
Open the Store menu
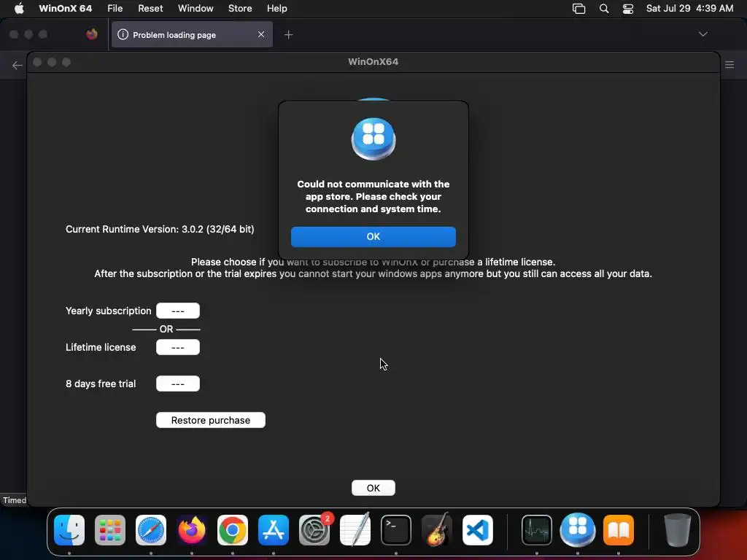pyautogui.click(x=240, y=9)
